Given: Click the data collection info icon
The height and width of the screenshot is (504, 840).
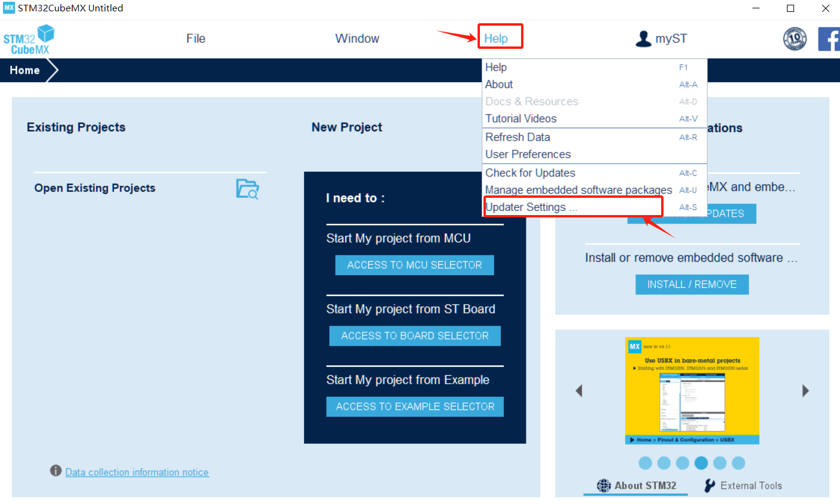Looking at the screenshot, I should pos(56,471).
